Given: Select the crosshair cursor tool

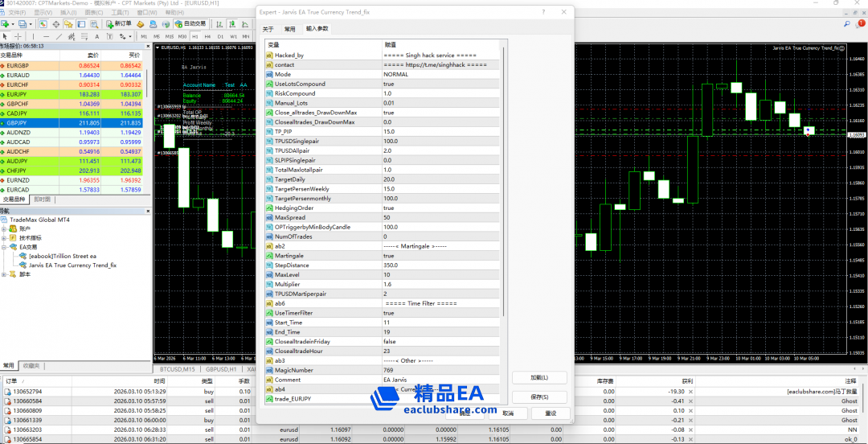Looking at the screenshot, I should click(x=18, y=36).
